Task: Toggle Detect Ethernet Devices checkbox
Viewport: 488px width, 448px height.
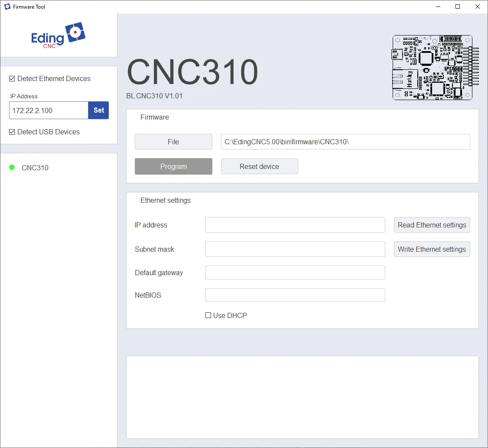Action: (12, 79)
